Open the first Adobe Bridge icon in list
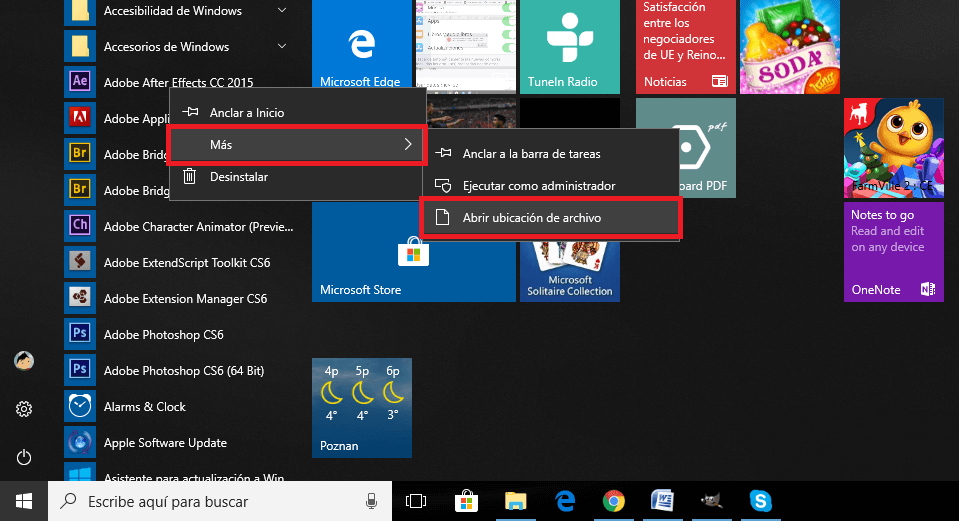The width and height of the screenshot is (959, 521). [80, 154]
